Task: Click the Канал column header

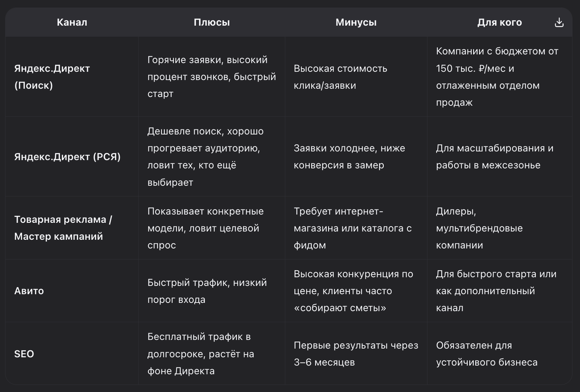Action: 72,23
